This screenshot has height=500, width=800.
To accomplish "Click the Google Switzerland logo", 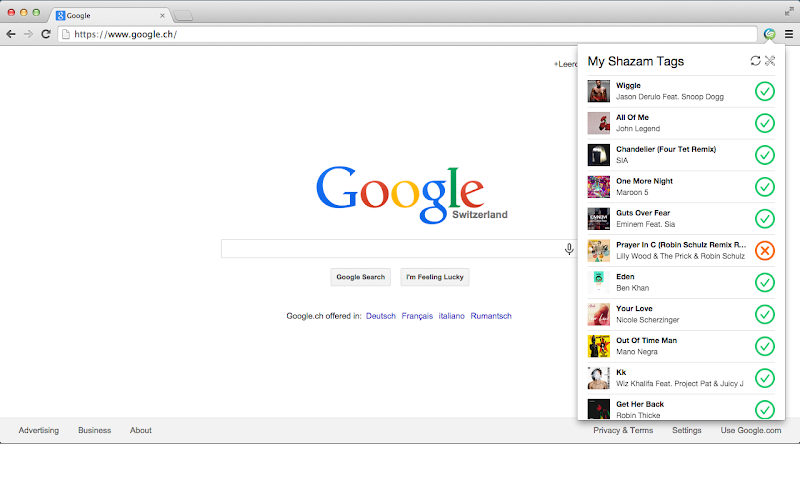I will pyautogui.click(x=411, y=194).
